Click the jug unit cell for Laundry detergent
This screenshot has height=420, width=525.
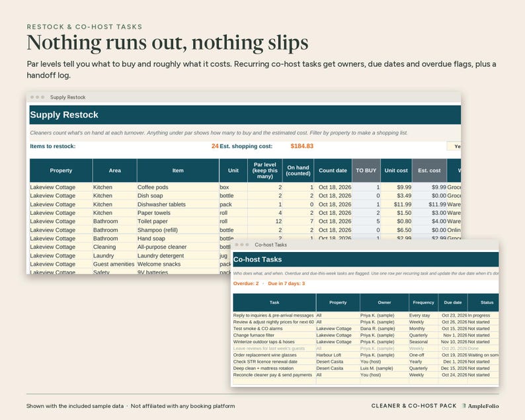[x=223, y=255]
